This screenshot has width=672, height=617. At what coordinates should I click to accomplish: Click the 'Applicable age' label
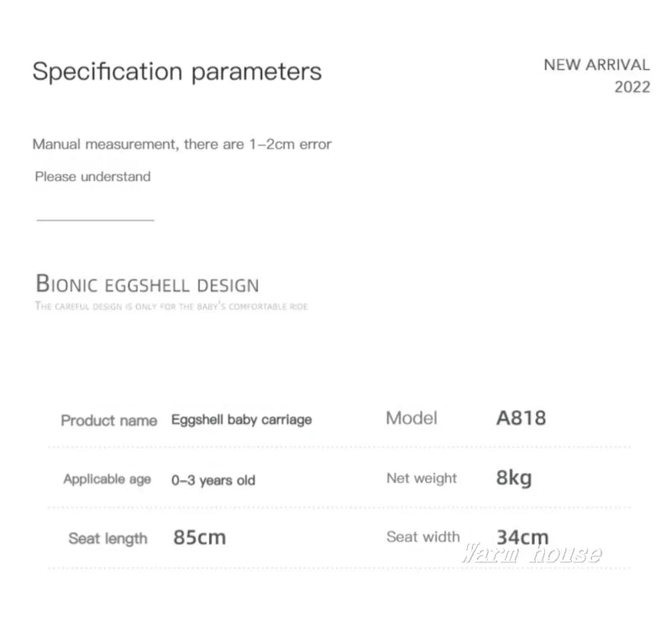(x=107, y=479)
